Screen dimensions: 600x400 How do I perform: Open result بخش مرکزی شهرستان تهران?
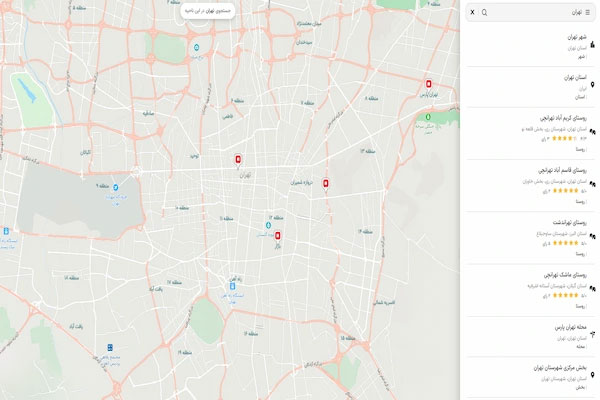(530, 377)
